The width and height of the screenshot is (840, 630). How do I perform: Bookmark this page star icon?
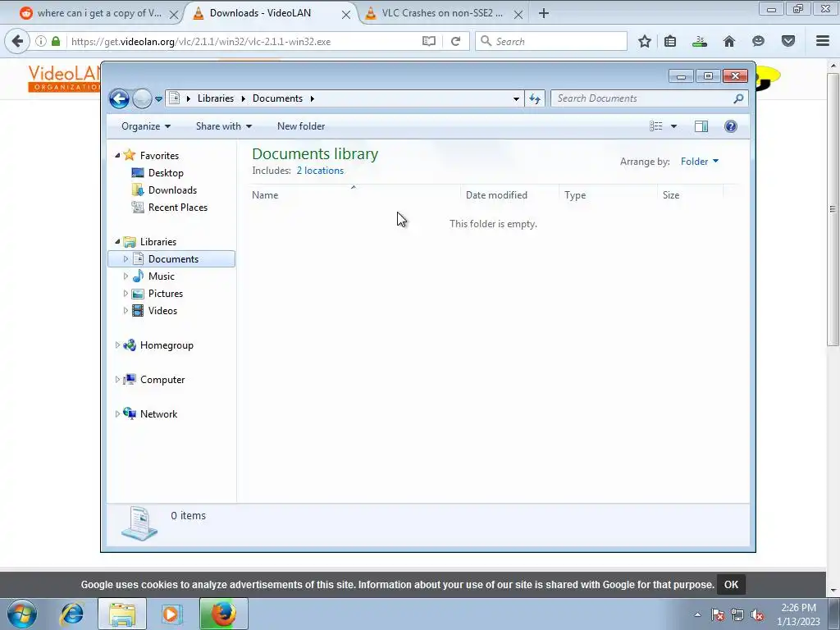pos(645,41)
